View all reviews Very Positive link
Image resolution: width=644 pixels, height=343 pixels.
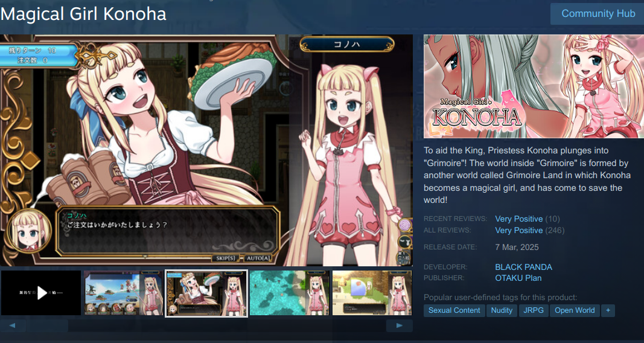pos(519,231)
